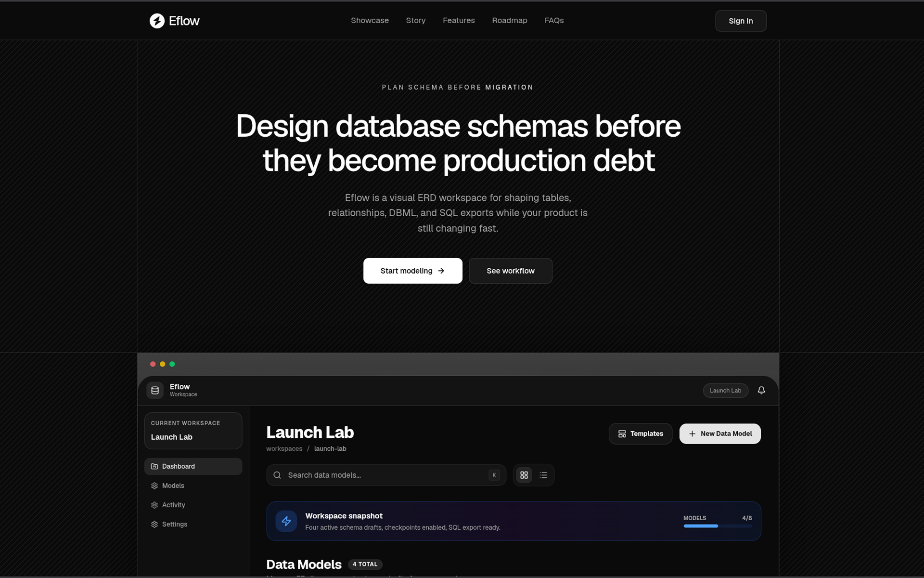The width and height of the screenshot is (924, 578).
Task: Click the Templates layout icon
Action: coord(622,433)
